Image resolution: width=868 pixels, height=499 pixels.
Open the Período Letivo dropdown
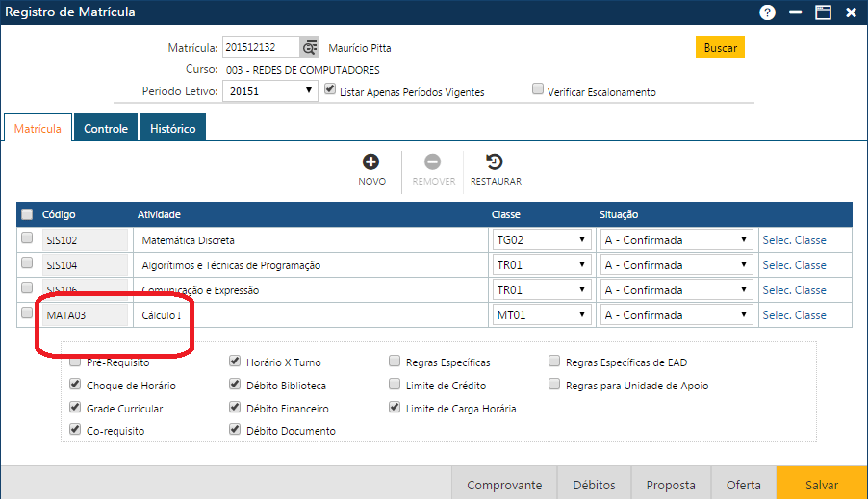pos(270,91)
